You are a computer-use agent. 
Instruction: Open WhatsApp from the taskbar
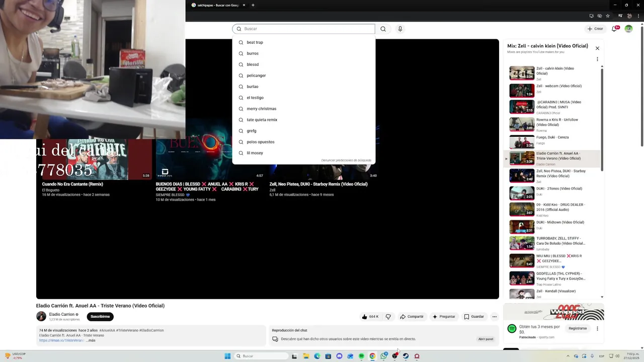pyautogui.click(x=384, y=356)
